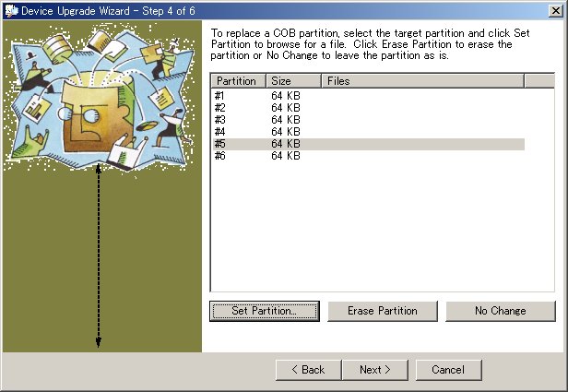568x392 pixels.
Task: Close the wizard window via X
Action: point(556,11)
